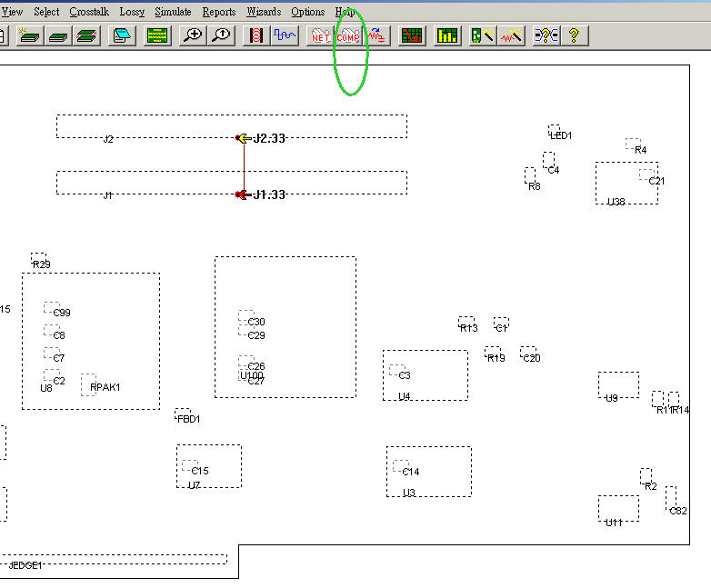Screen dimensions: 711x588
Task: Launch the terminator wizard waveform wand icon
Action: (x=511, y=35)
